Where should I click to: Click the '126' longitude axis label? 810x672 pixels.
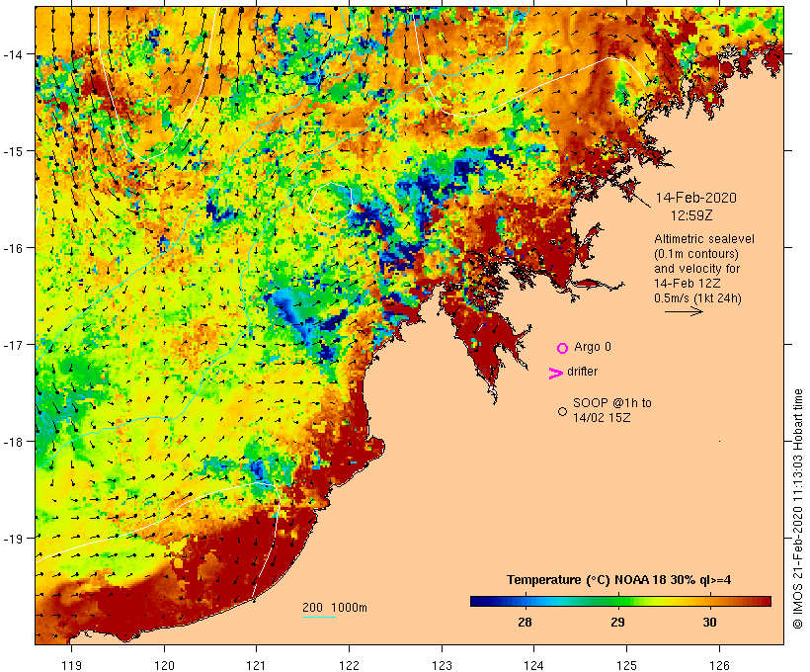pos(719,665)
